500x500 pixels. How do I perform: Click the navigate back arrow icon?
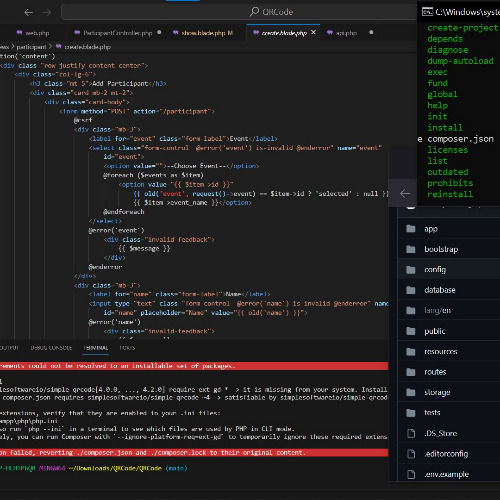pyautogui.click(x=29, y=13)
